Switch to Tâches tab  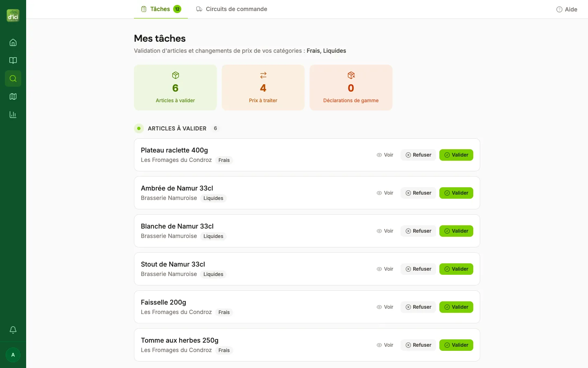161,9
